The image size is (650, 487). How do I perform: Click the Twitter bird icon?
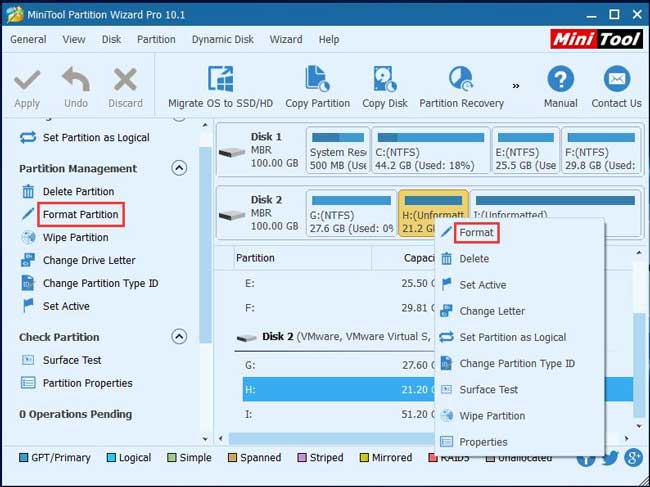609,458
